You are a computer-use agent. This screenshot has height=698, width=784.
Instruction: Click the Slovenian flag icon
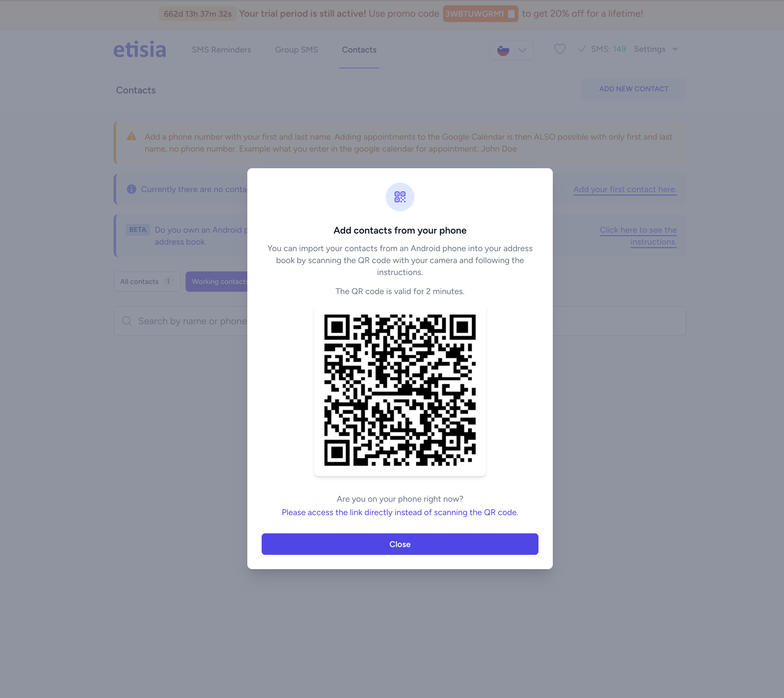tap(503, 50)
